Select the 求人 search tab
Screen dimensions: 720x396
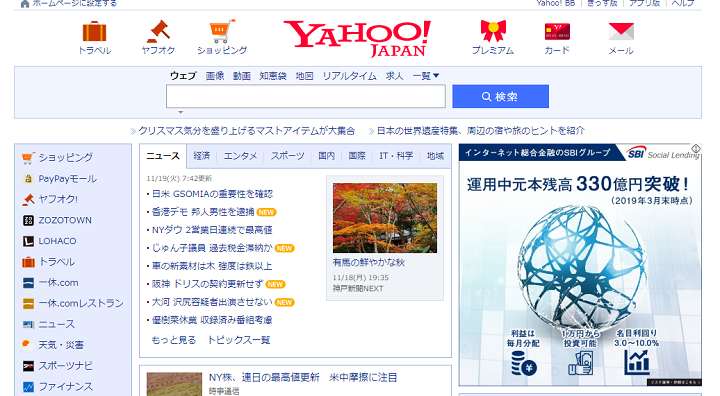pos(394,76)
